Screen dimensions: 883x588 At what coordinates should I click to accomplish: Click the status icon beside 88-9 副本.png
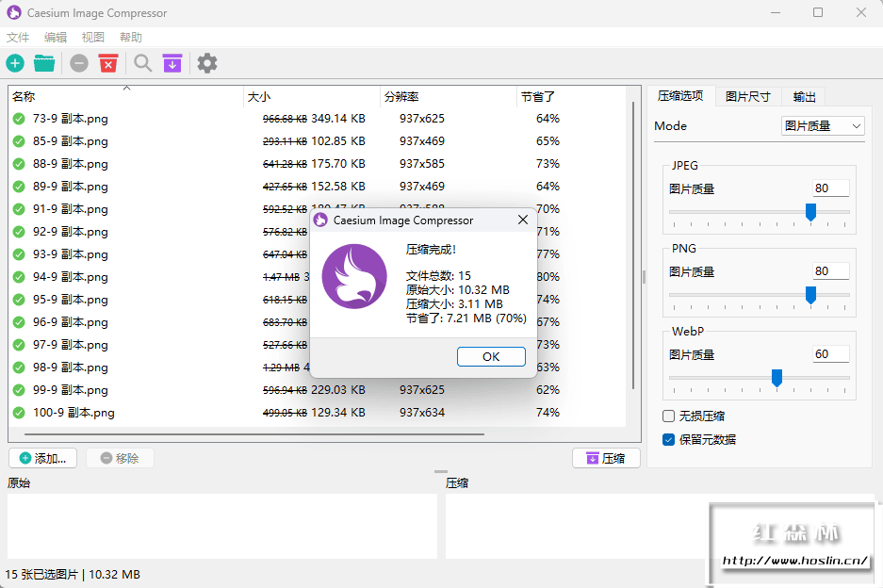[x=19, y=164]
